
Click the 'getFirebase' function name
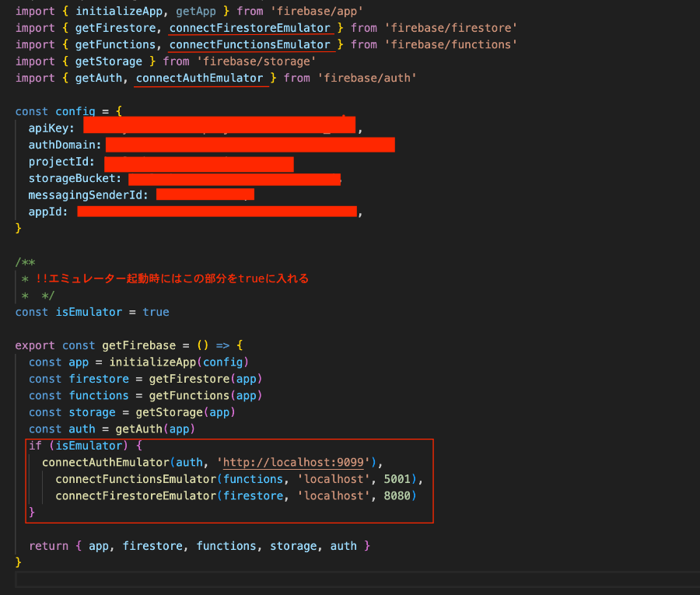pyautogui.click(x=139, y=346)
